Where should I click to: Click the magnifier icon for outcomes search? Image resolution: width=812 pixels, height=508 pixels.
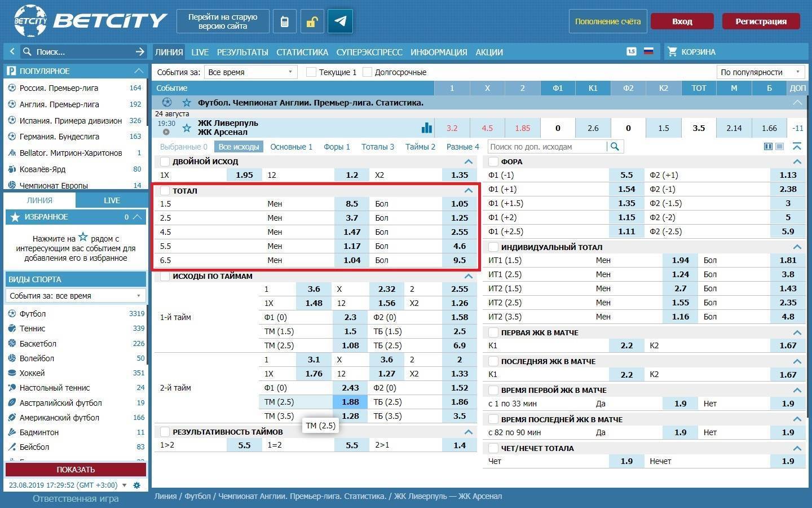pos(615,147)
